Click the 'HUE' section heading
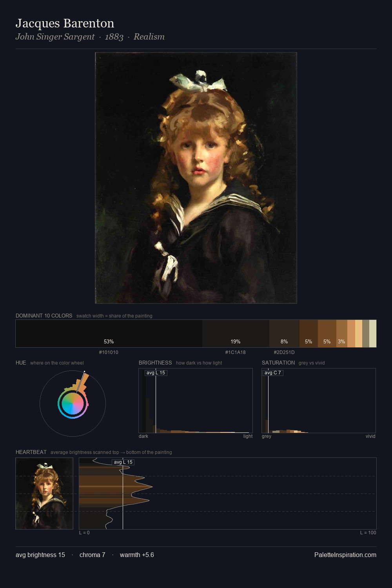Image resolution: width=392 pixels, height=588 pixels. (x=21, y=363)
